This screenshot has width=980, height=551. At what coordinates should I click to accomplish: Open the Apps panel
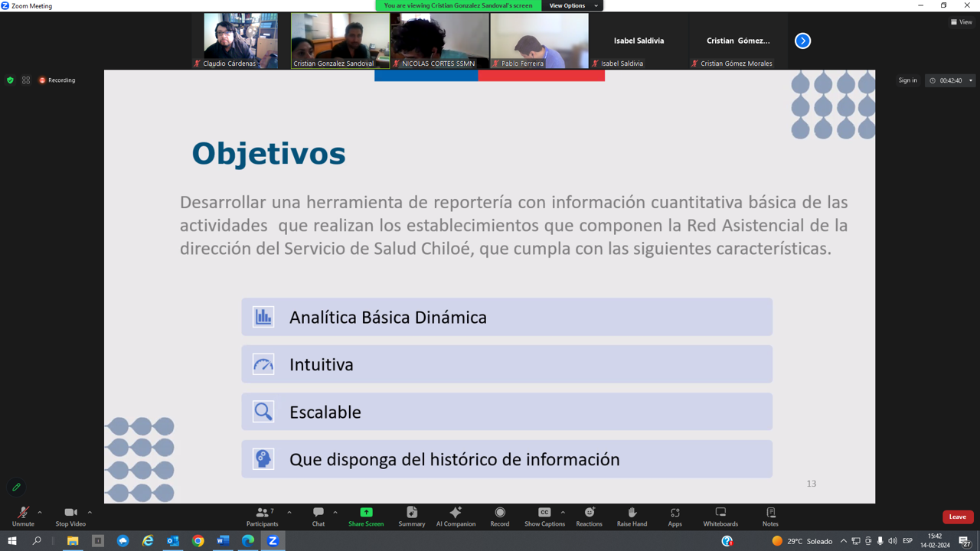[x=675, y=517]
